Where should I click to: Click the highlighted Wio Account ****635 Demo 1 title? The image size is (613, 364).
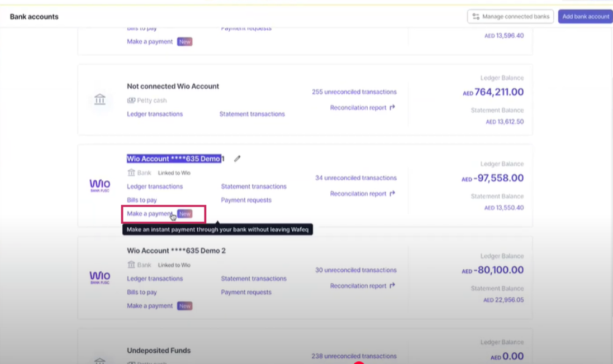pyautogui.click(x=175, y=159)
